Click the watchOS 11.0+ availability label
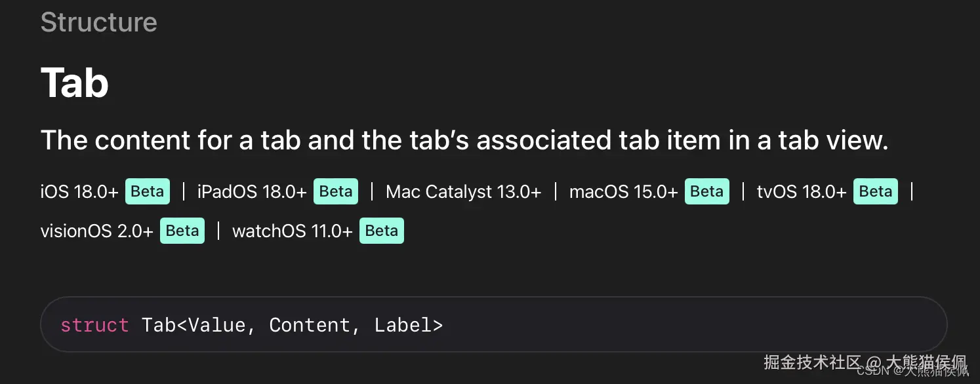980x384 pixels. coord(292,231)
